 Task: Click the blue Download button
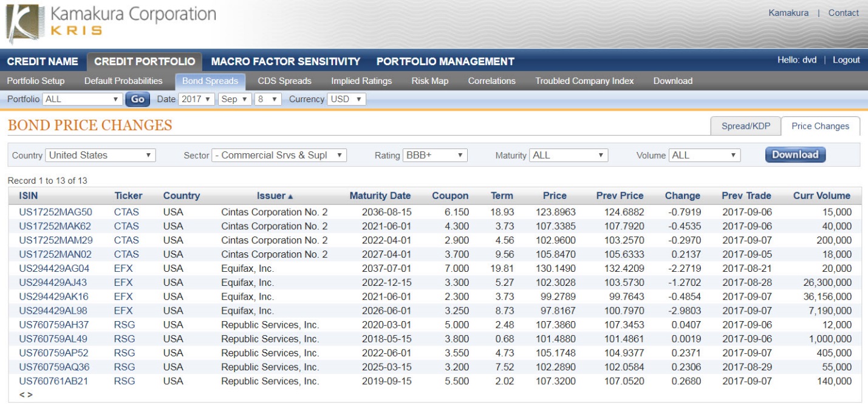pos(795,154)
